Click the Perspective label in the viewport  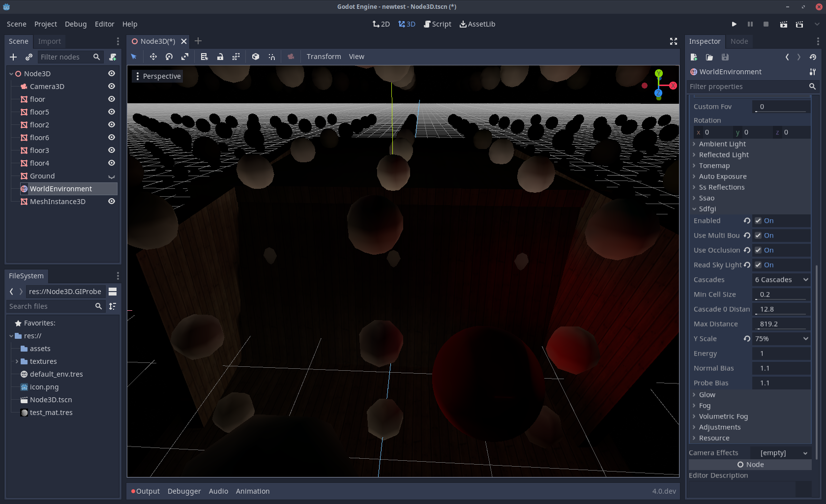point(161,76)
